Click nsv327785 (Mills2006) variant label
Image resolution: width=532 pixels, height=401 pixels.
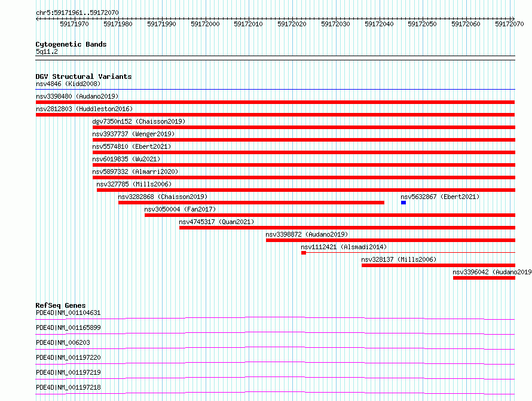134,184
